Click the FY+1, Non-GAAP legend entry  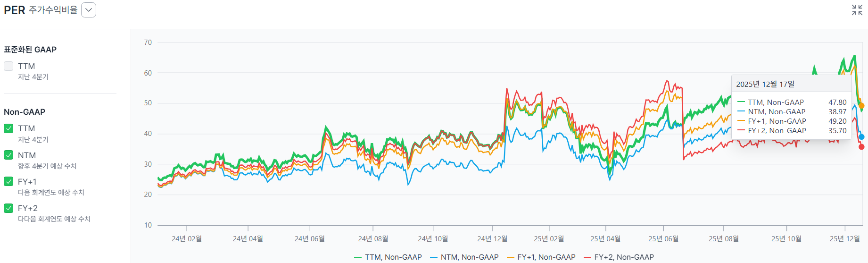click(541, 257)
